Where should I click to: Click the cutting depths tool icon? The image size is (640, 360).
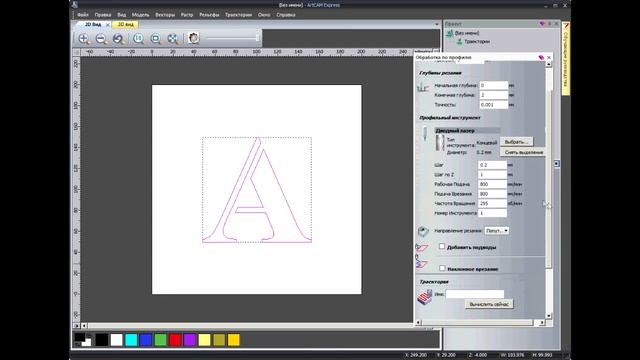[423, 87]
